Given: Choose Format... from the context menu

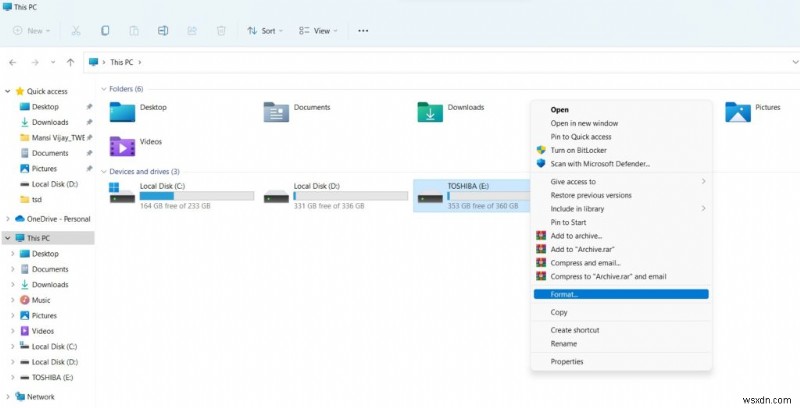Looking at the screenshot, I should pyautogui.click(x=621, y=294).
